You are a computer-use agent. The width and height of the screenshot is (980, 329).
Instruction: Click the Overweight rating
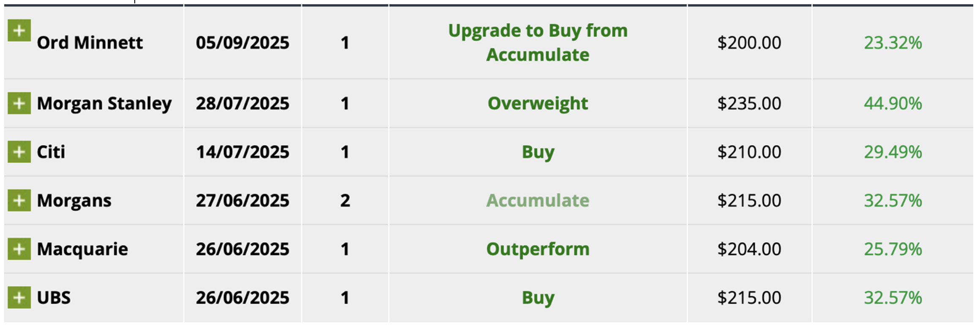pos(538,104)
